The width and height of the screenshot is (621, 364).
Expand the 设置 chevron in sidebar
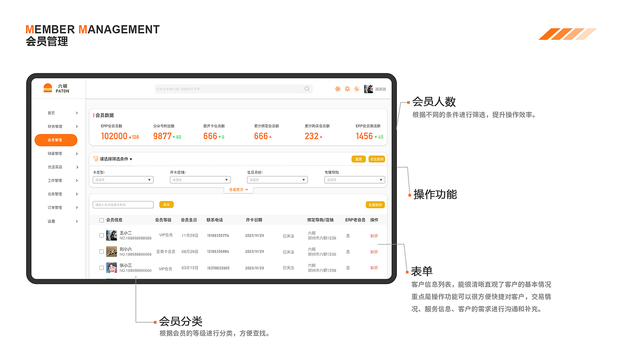[x=77, y=222]
